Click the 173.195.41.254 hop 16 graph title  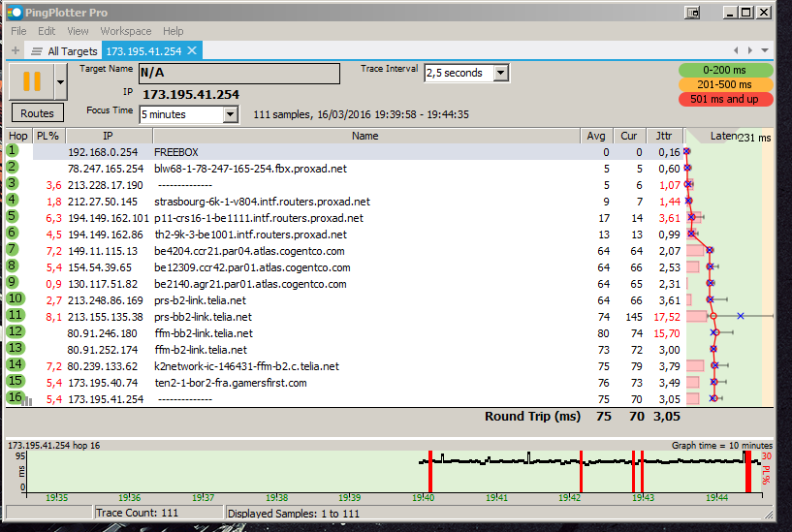click(x=53, y=445)
